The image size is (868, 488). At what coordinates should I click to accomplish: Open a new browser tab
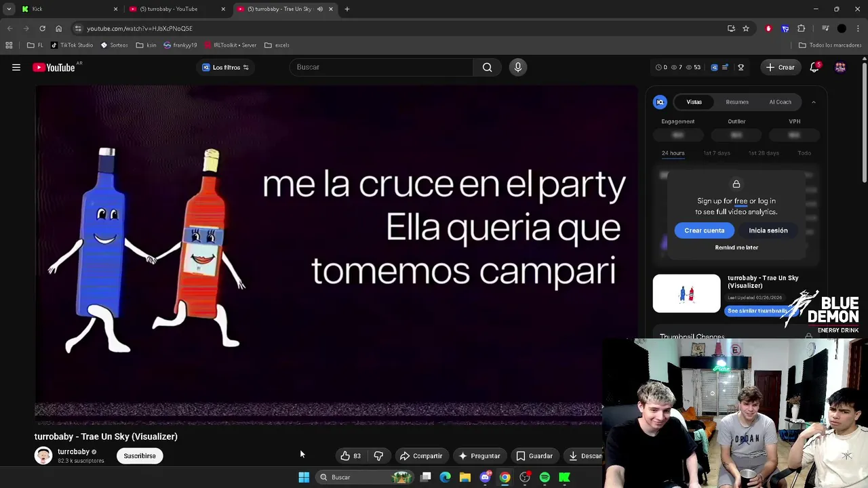tap(347, 9)
